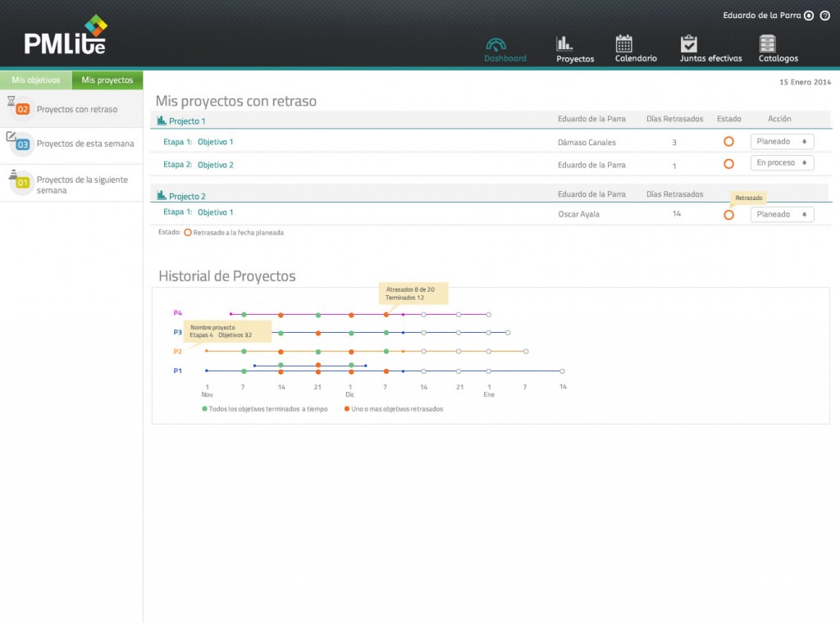Open the Projecto 2 link
The height and width of the screenshot is (623, 840).
[x=187, y=197]
